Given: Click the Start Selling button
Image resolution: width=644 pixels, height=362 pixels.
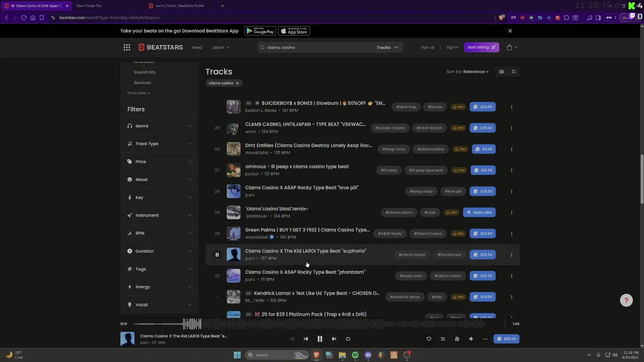Looking at the screenshot, I should coord(481,47).
